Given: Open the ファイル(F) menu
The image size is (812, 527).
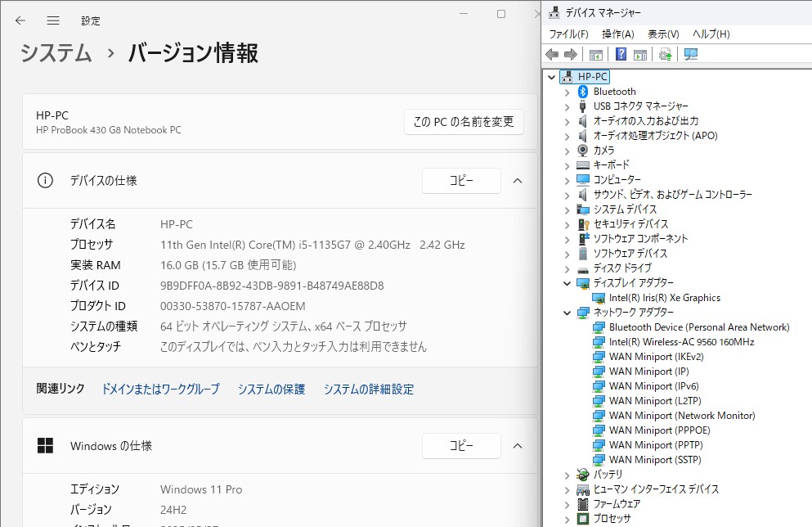Looking at the screenshot, I should [x=568, y=34].
